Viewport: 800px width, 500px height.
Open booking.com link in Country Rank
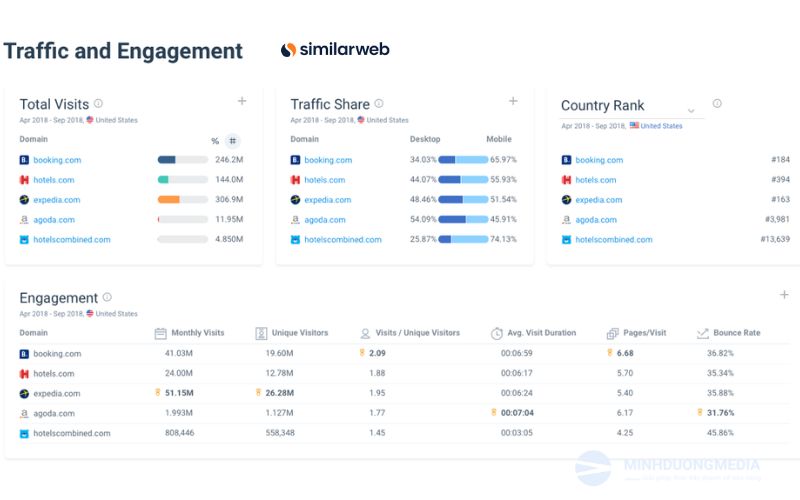(x=599, y=160)
